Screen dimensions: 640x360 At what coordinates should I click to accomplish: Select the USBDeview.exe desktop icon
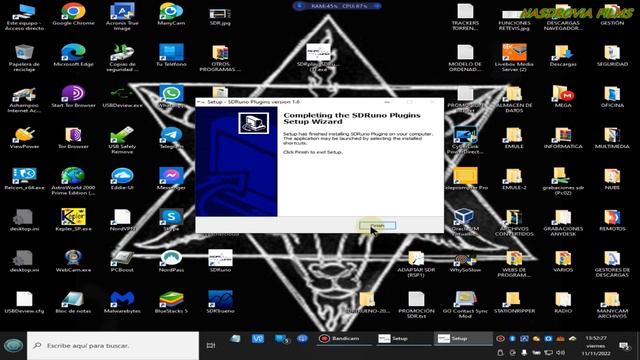coord(122,97)
